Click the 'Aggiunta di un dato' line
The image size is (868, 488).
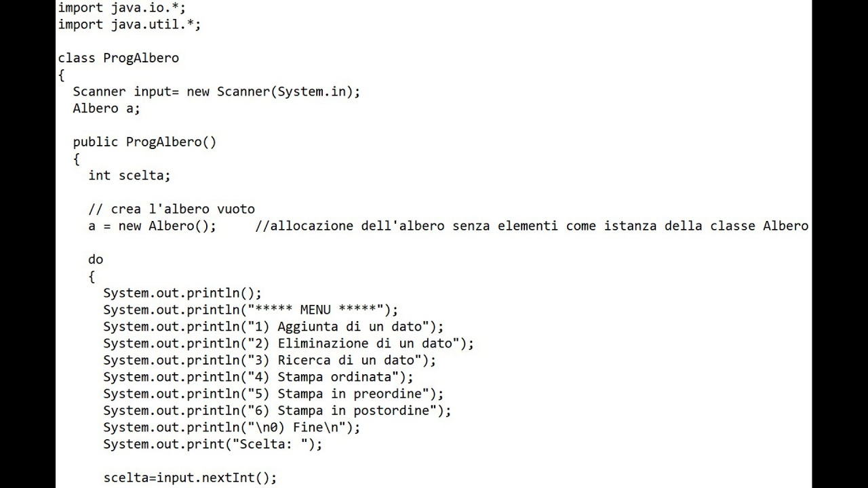(x=273, y=327)
